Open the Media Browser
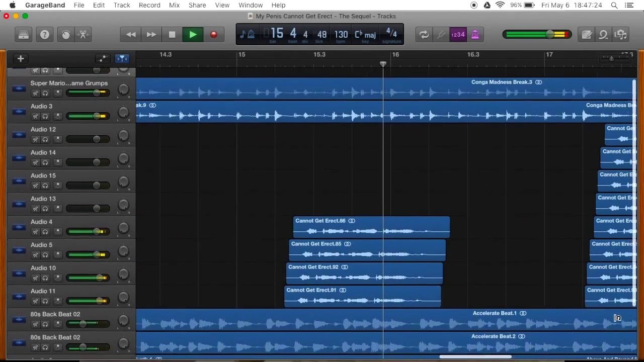The image size is (644, 362). coord(621,35)
